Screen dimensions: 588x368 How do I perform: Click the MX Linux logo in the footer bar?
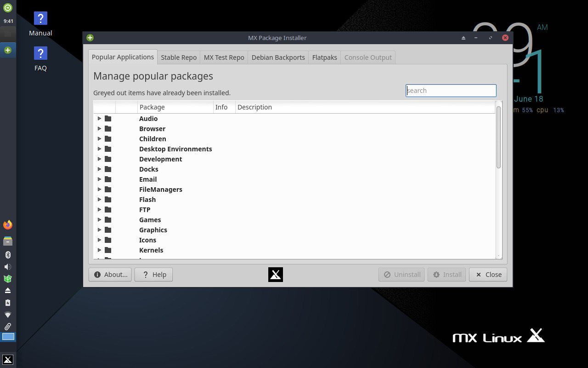498,336
